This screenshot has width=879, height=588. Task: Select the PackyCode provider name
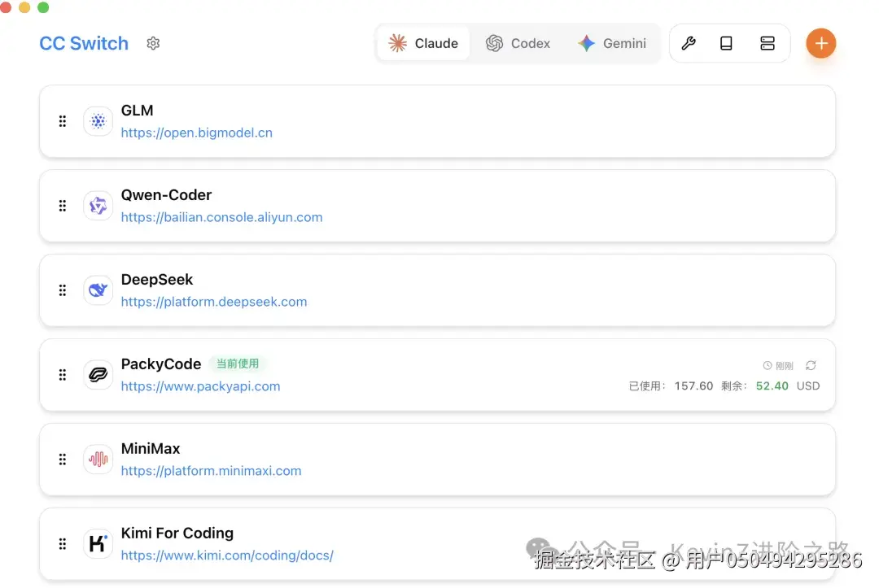[x=161, y=364]
